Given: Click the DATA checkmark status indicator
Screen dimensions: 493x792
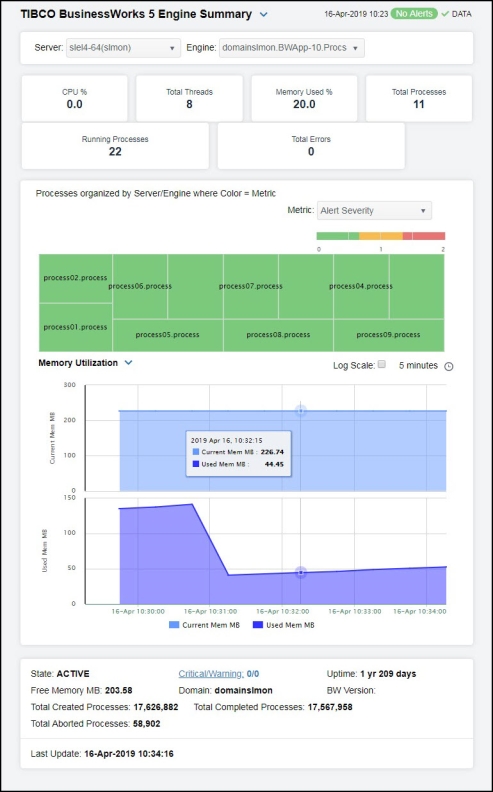Looking at the screenshot, I should (456, 14).
